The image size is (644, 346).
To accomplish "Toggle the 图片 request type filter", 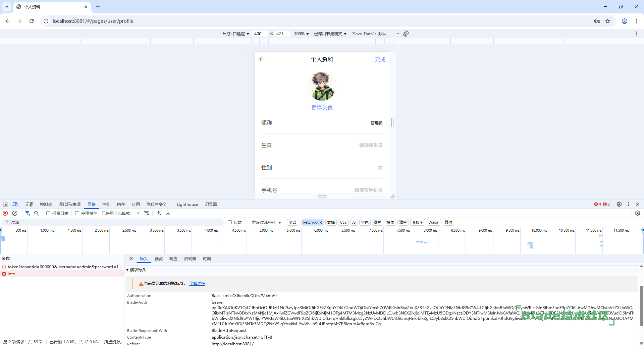I will coord(377,222).
